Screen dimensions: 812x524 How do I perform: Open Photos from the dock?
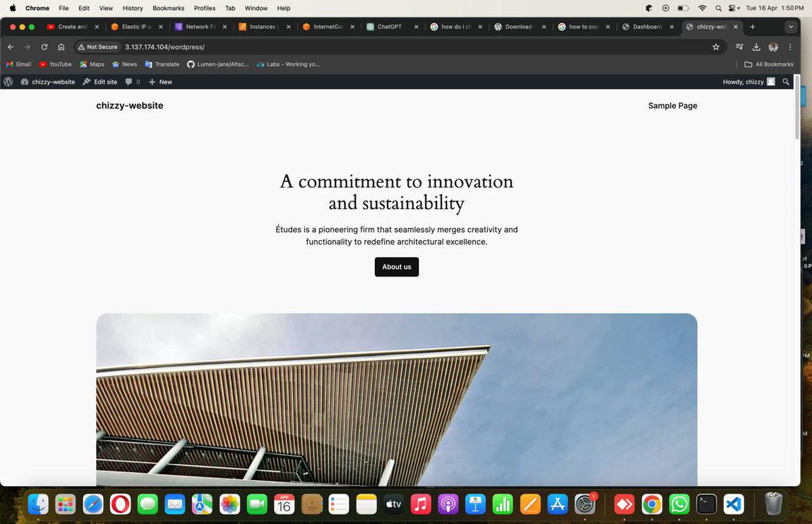point(229,504)
